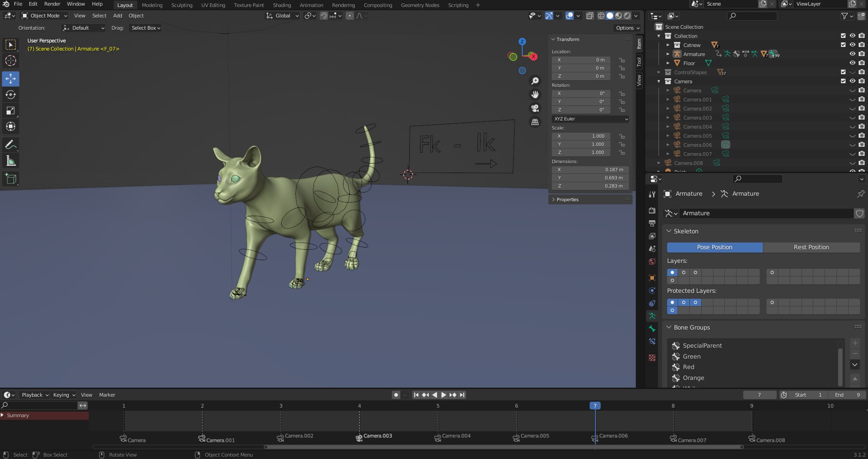This screenshot has width=868, height=459.
Task: Hide Armature in viewport via eye icon
Action: [x=852, y=54]
